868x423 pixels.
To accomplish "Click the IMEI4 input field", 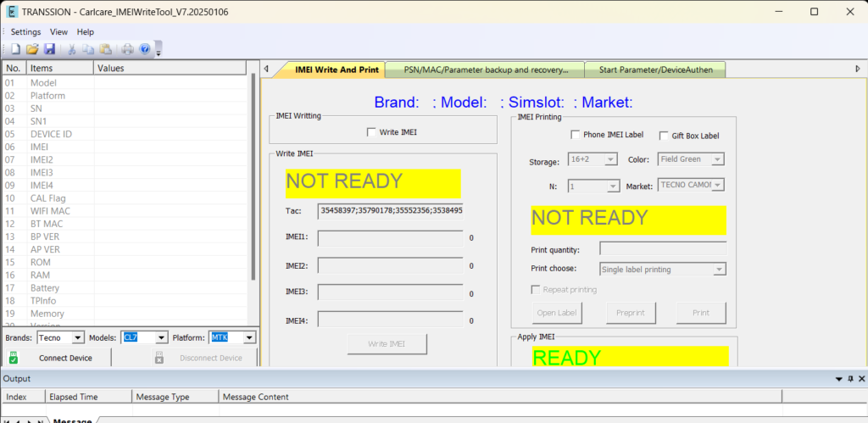I will click(x=391, y=320).
